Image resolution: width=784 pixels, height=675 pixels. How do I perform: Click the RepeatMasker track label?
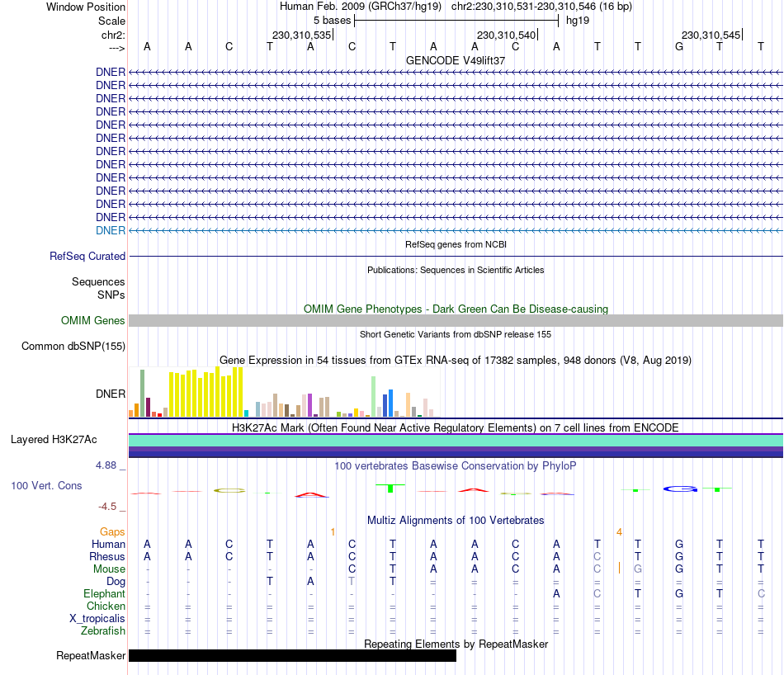(91, 655)
